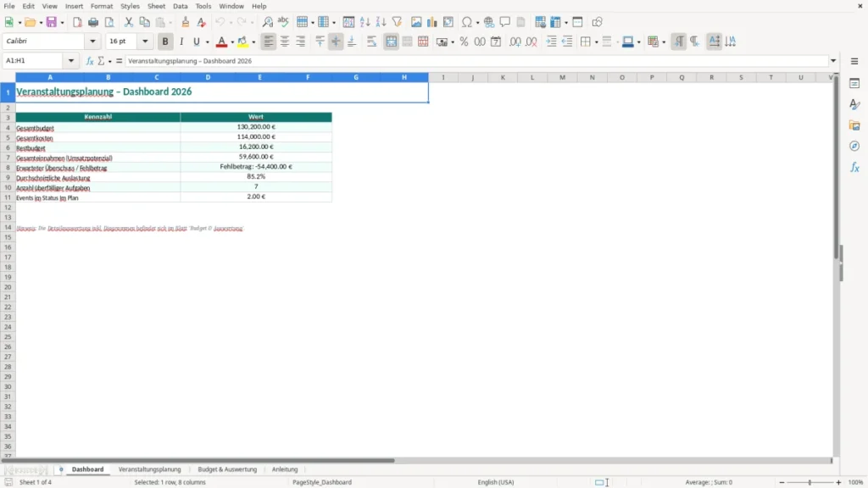868x488 pixels.
Task: Click the horizontal scrollbar
Action: [198, 460]
